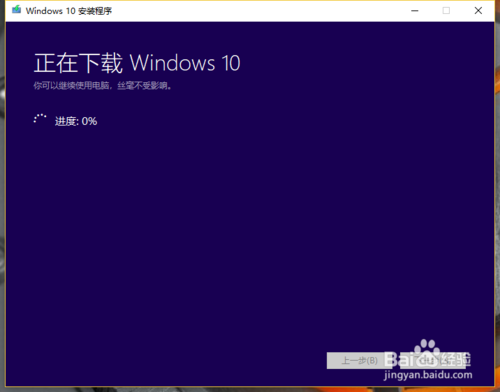Screen dimensions: 500x392
Task: Click the disabled maximize button
Action: coord(446,11)
